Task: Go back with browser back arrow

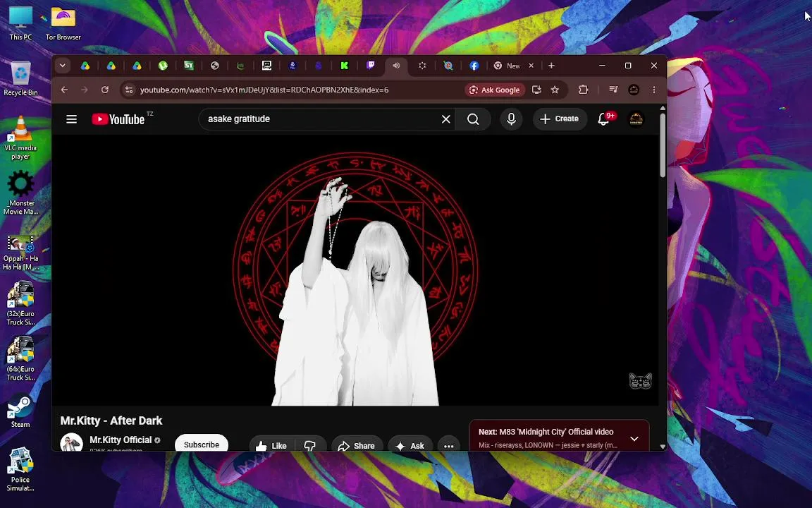Action: click(x=64, y=90)
